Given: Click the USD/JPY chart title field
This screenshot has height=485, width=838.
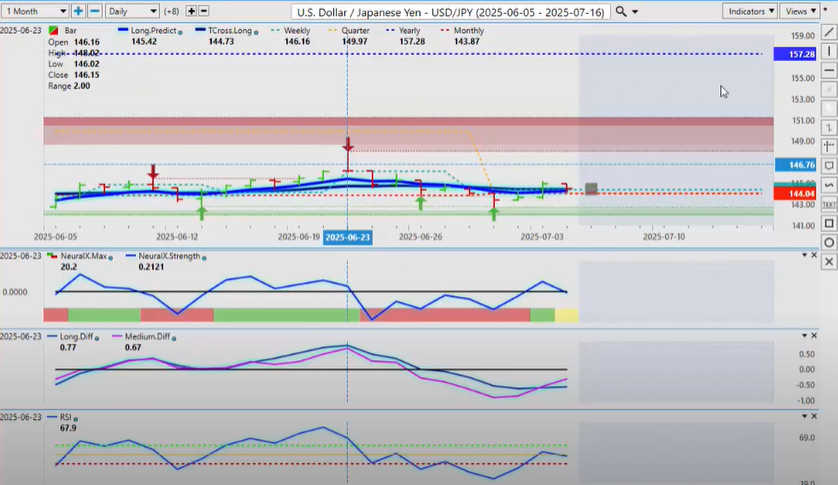Looking at the screenshot, I should [x=450, y=11].
